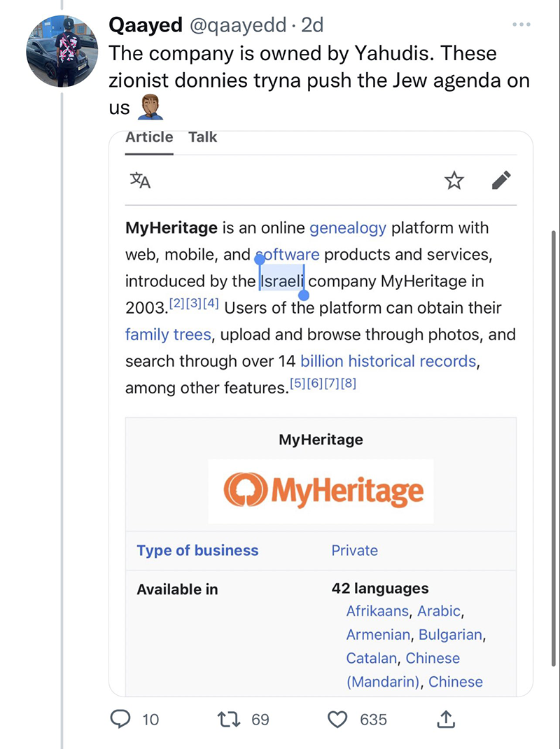Click the MyHeritage logo image
The image size is (560, 749).
321,491
